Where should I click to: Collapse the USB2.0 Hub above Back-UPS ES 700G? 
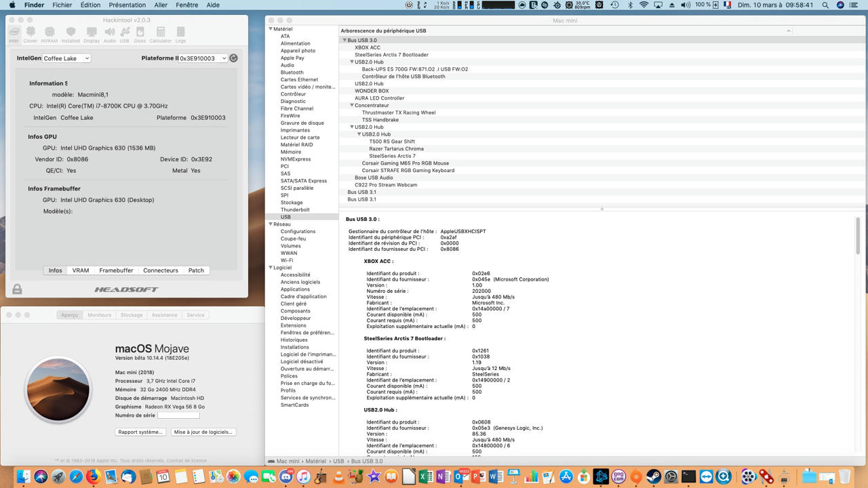coord(352,62)
